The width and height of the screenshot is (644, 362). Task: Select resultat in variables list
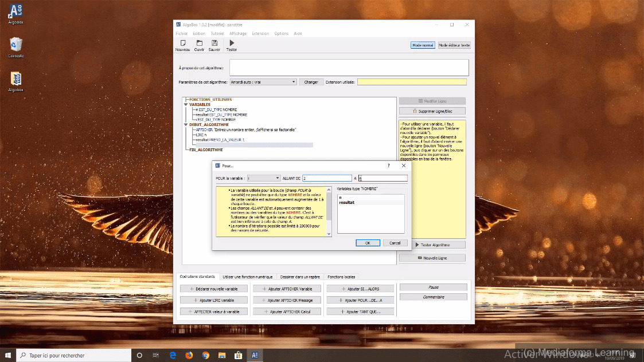point(346,203)
